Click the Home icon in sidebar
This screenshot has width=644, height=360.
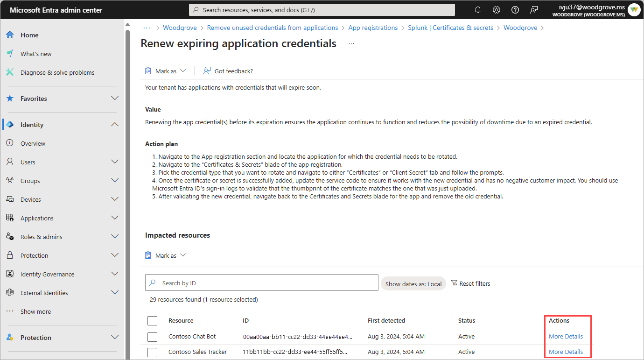(x=10, y=35)
